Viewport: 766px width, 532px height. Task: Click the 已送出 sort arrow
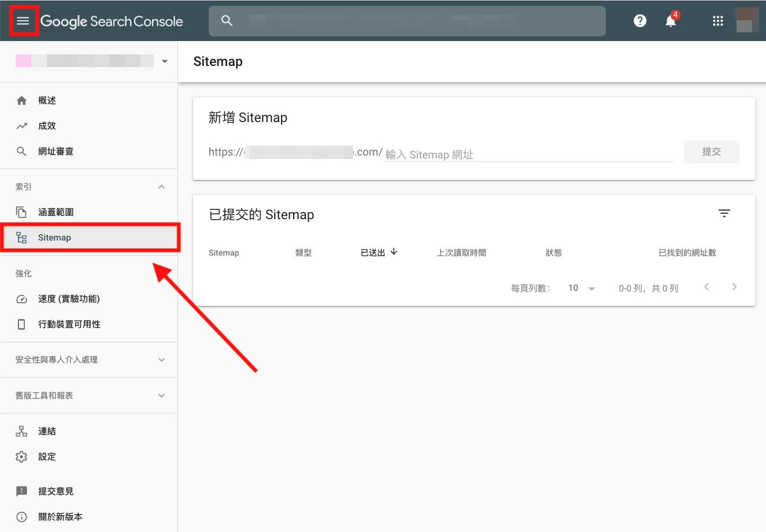click(x=394, y=252)
